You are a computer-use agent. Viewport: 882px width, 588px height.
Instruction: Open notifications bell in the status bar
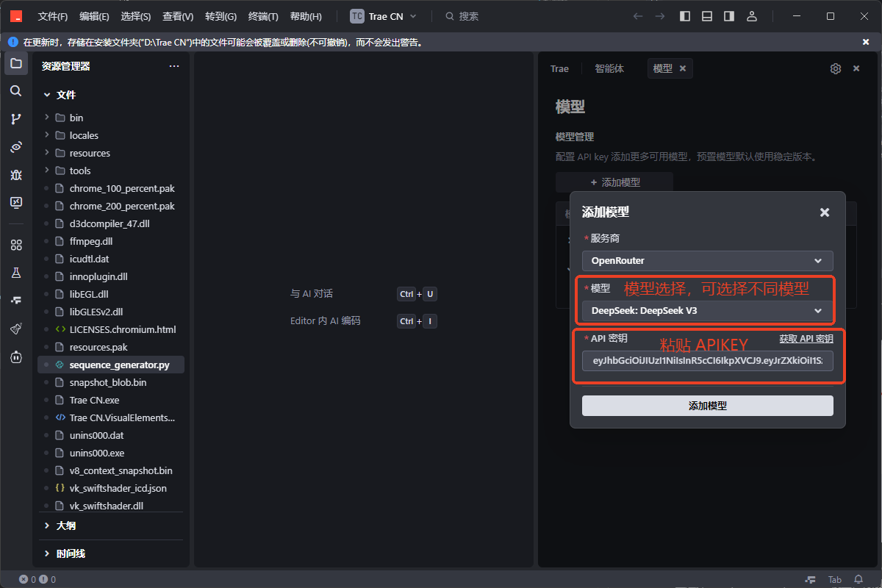pyautogui.click(x=858, y=580)
